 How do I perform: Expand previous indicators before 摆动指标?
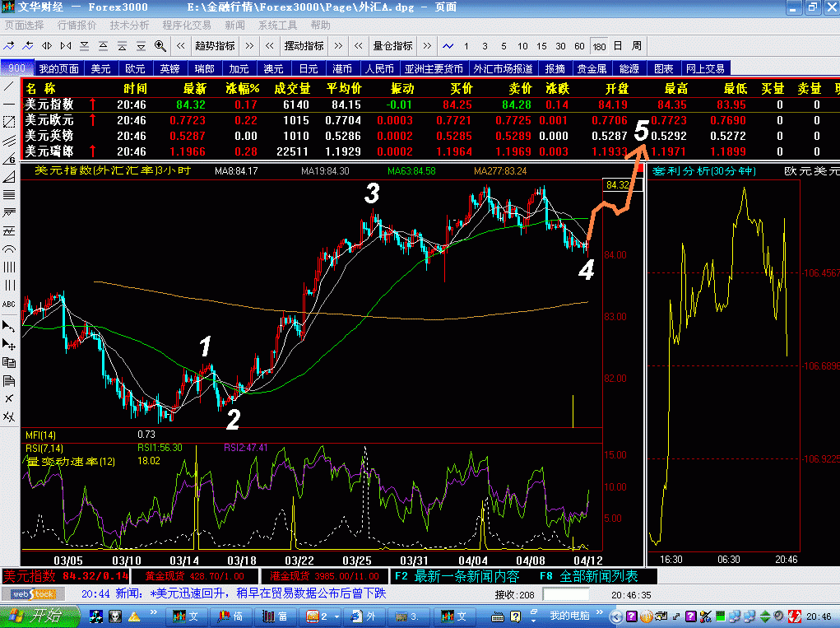[x=269, y=45]
